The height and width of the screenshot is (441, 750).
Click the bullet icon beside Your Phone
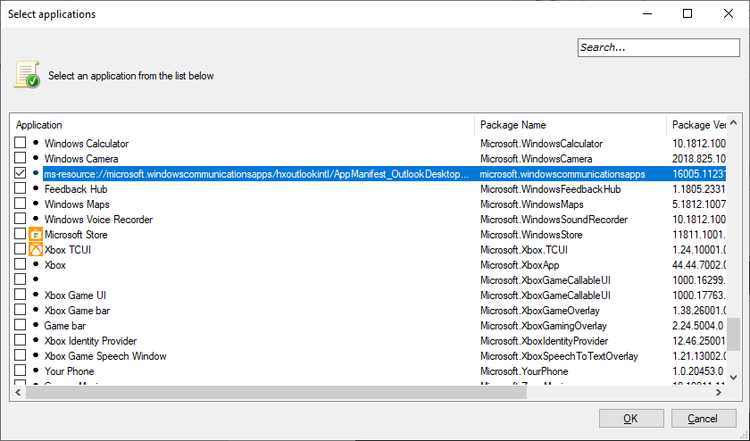coord(36,371)
